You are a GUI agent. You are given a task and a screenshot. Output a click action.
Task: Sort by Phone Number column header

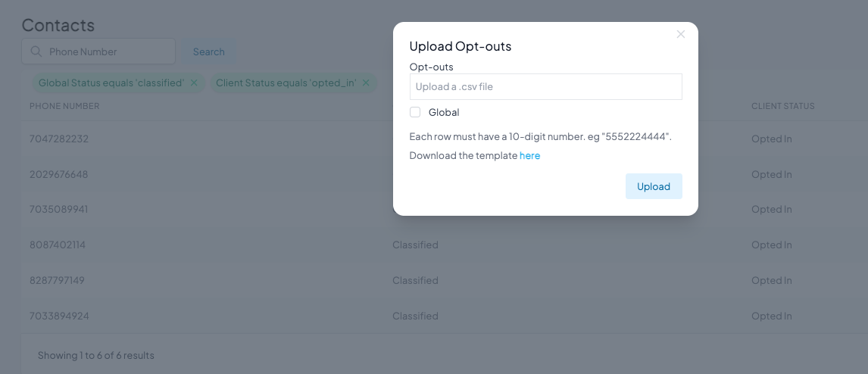(x=64, y=106)
